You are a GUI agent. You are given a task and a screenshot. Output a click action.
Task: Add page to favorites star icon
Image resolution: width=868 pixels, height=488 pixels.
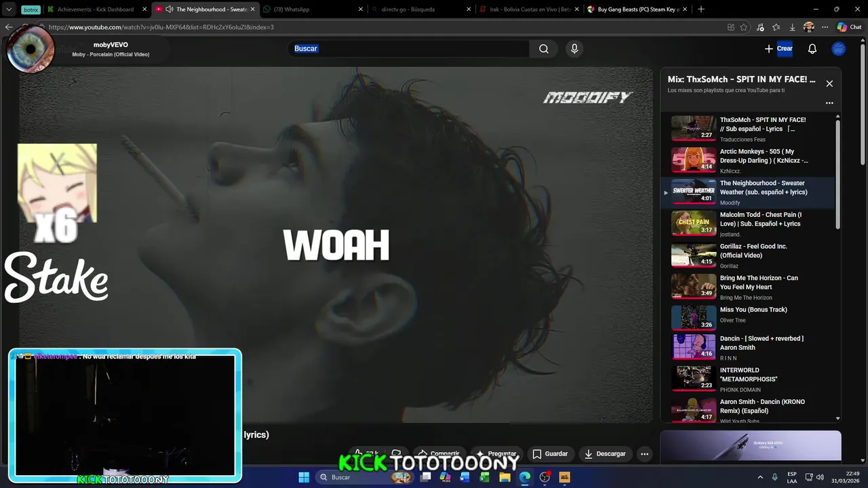pyautogui.click(x=744, y=27)
